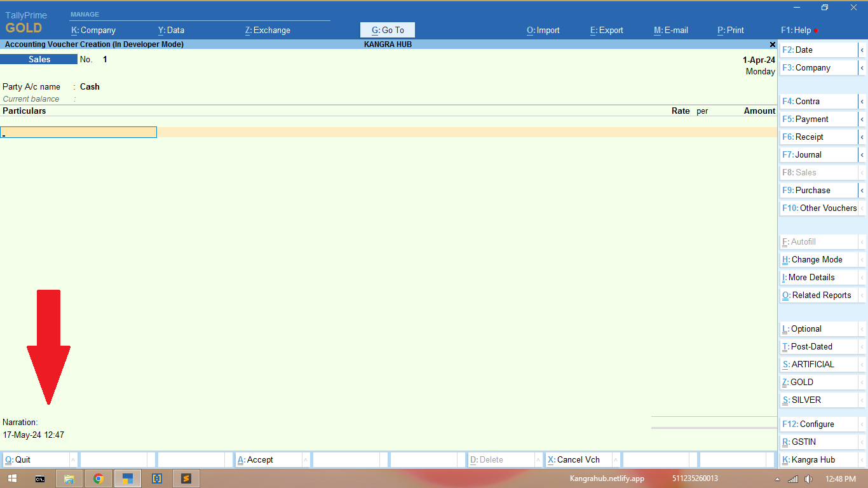868x488 pixels.
Task: Expand the chevron next to F2: Date
Action: tap(862, 50)
